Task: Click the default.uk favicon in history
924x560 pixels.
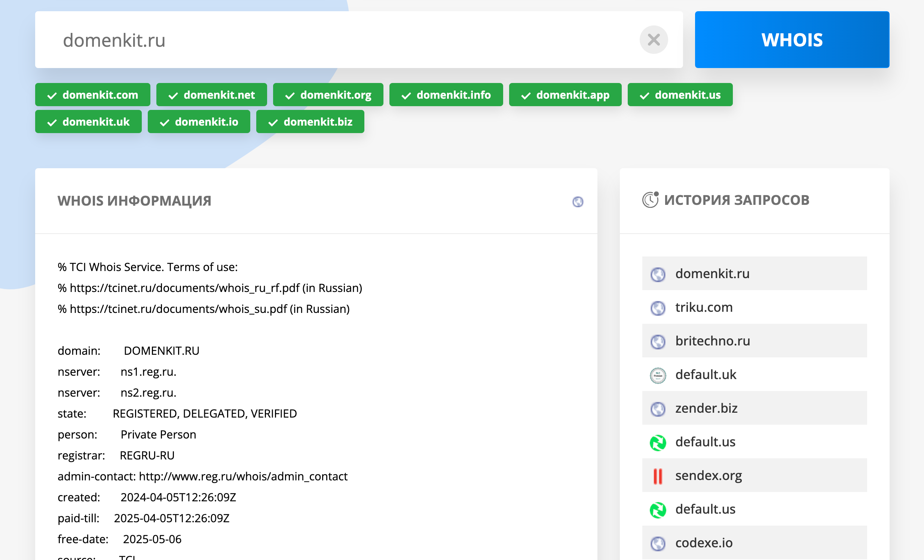Action: (657, 375)
